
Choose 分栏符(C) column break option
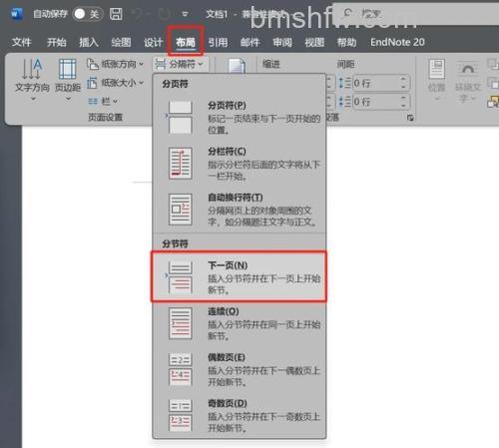pyautogui.click(x=240, y=164)
